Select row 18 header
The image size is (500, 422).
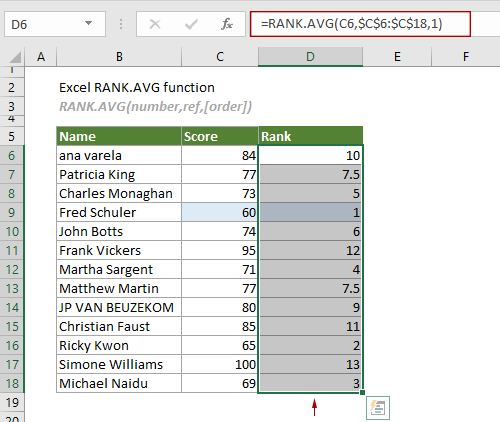[x=12, y=383]
